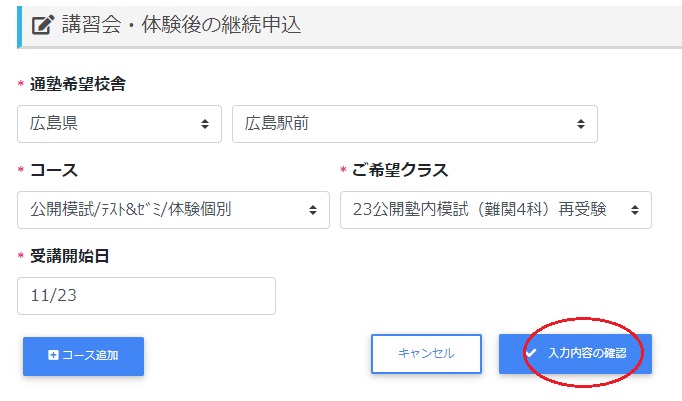Click the 通塾希望校舎 field label

pos(77,84)
